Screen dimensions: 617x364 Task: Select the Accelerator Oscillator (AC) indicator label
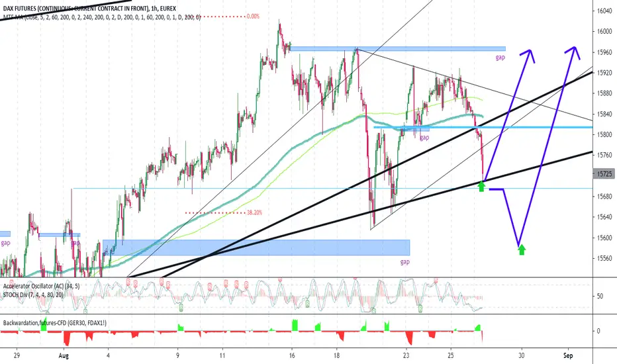coord(41,287)
